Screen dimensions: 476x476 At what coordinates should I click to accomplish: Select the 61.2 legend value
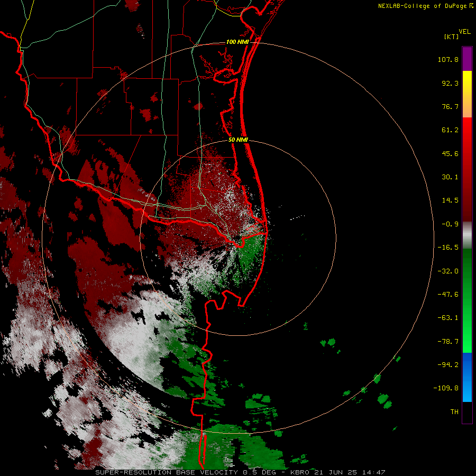tap(450, 130)
